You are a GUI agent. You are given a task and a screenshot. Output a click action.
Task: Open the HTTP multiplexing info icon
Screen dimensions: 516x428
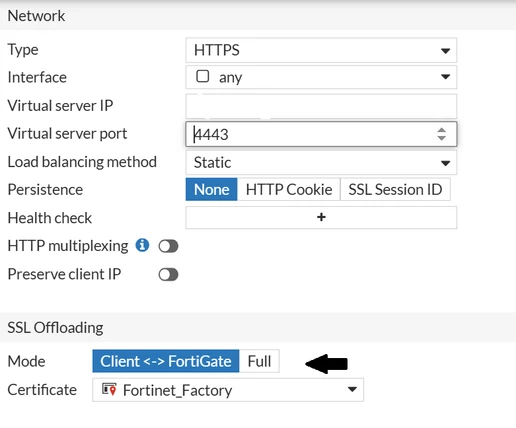(142, 245)
